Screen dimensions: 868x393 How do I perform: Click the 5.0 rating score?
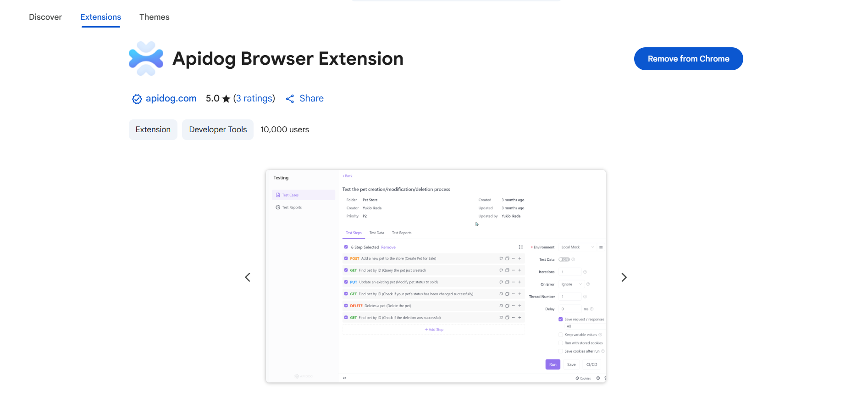pyautogui.click(x=213, y=98)
